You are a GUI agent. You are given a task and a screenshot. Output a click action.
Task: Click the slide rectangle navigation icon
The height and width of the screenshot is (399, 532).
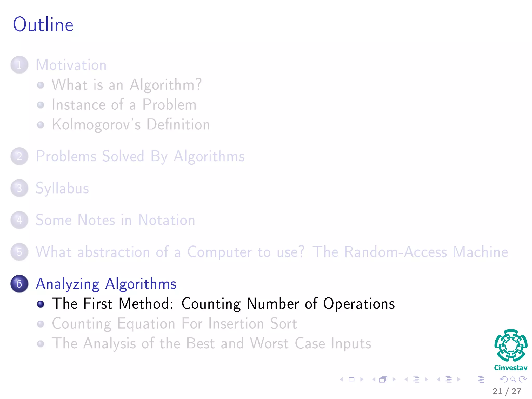click(x=351, y=380)
